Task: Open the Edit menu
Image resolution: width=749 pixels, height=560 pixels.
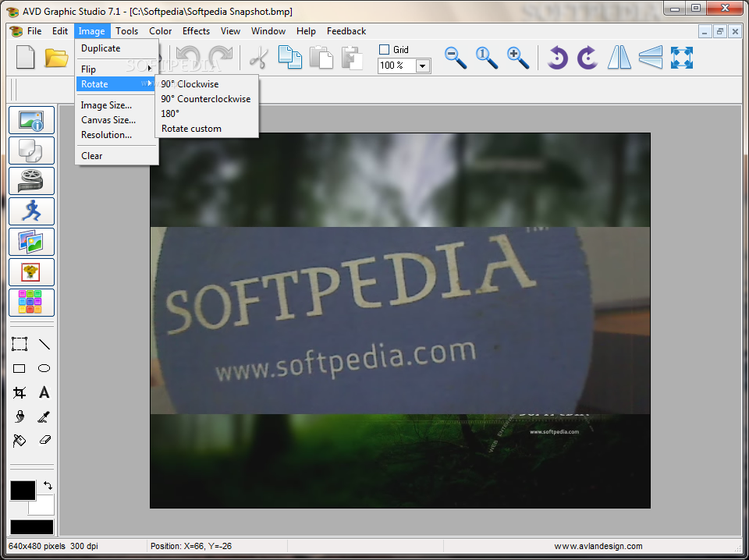Action: click(60, 31)
